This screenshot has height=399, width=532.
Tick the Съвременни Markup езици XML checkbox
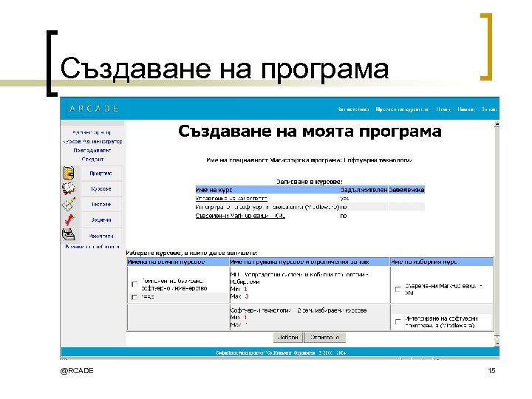(398, 289)
